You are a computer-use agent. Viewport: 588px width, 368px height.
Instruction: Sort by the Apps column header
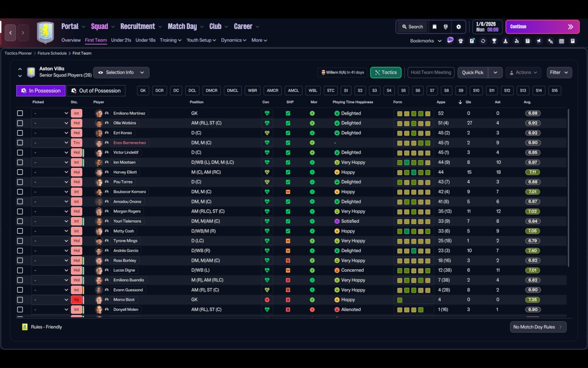(441, 102)
